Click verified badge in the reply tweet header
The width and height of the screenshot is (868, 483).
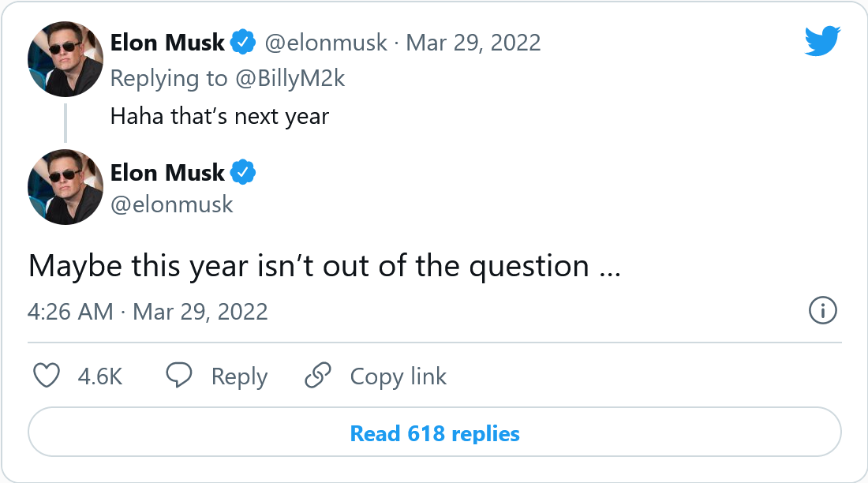[x=242, y=43]
